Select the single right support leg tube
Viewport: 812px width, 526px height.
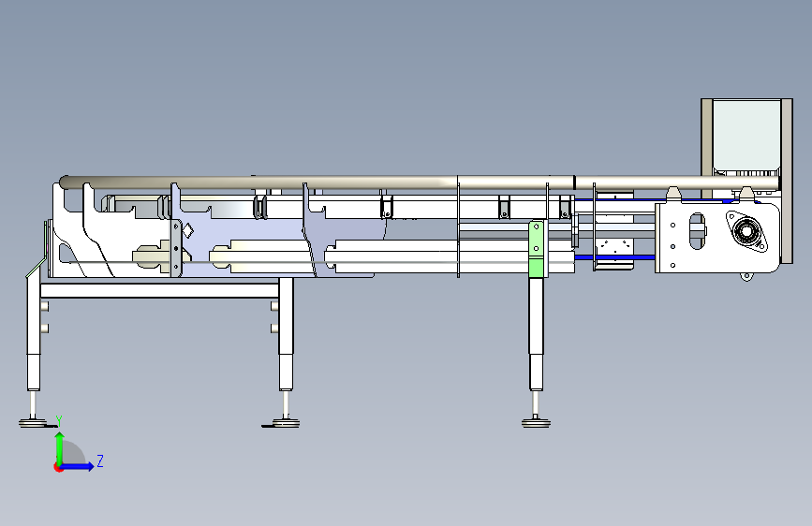click(536, 334)
